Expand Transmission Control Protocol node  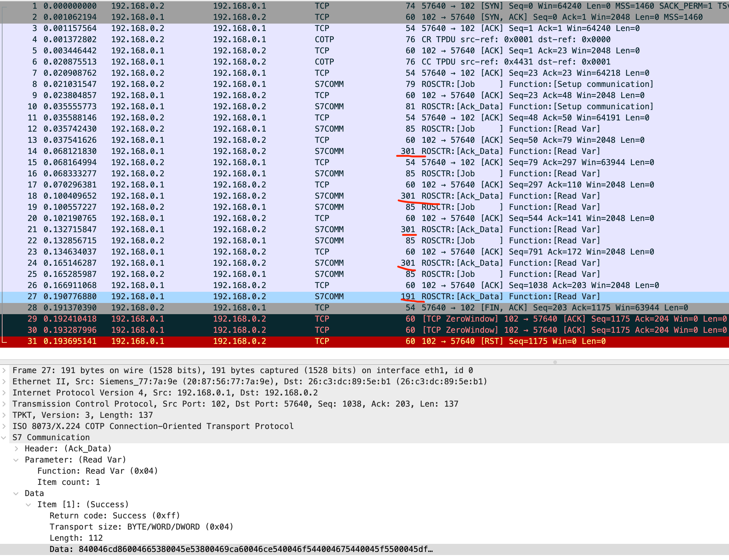pyautogui.click(x=4, y=404)
